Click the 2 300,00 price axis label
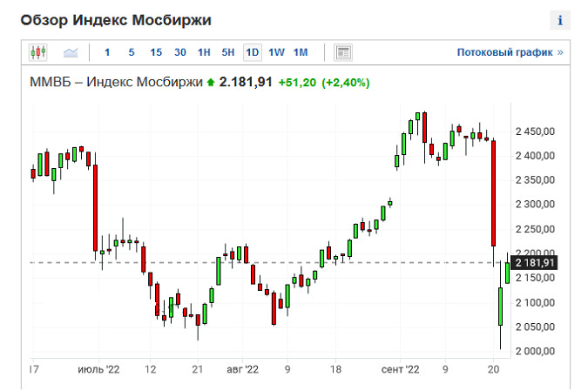This screenshot has height=391, width=588. click(x=535, y=205)
